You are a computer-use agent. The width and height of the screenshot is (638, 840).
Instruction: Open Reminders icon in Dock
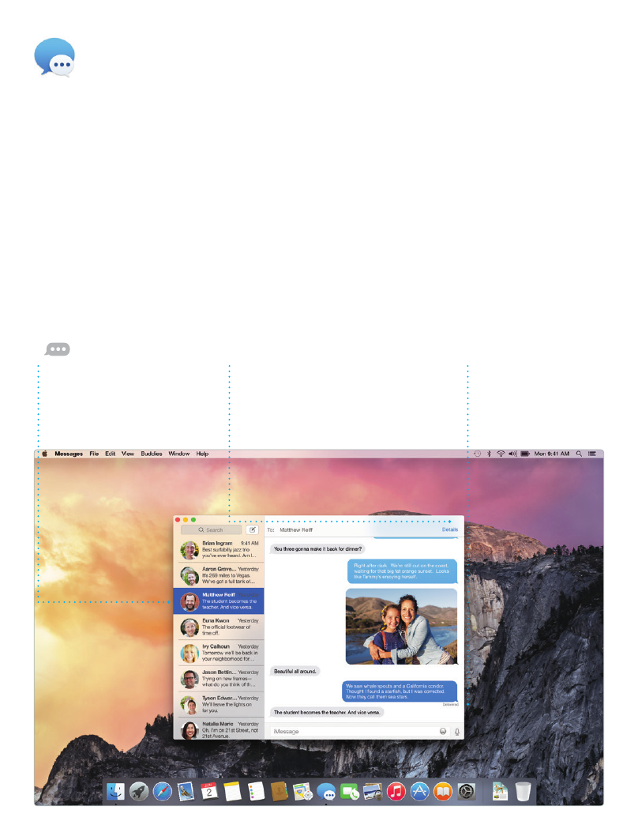pos(256,791)
